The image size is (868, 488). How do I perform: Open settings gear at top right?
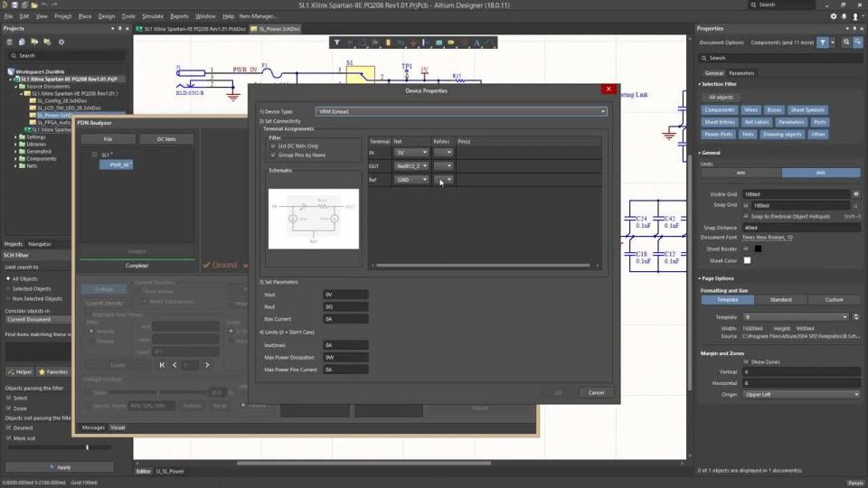[834, 16]
